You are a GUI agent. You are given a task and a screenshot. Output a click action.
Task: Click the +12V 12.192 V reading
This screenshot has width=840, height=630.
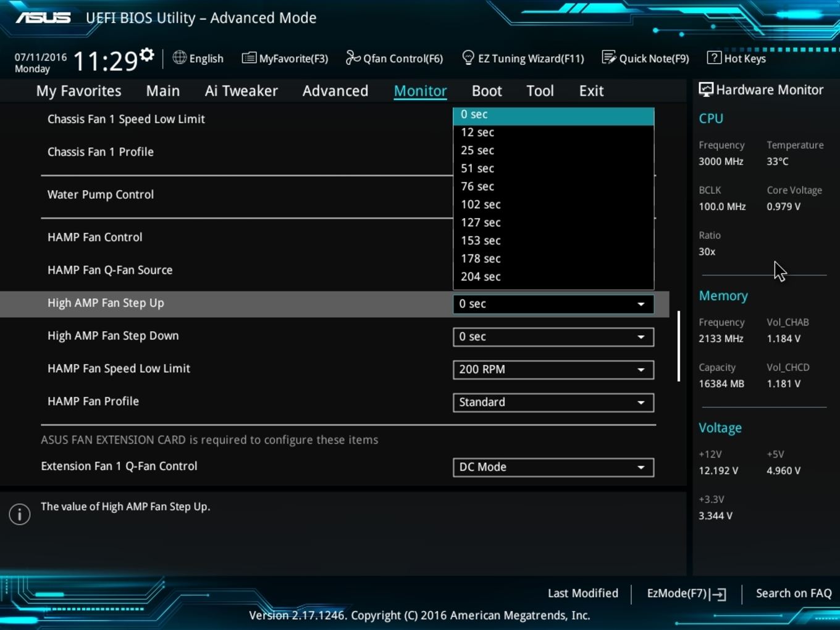pos(718,471)
